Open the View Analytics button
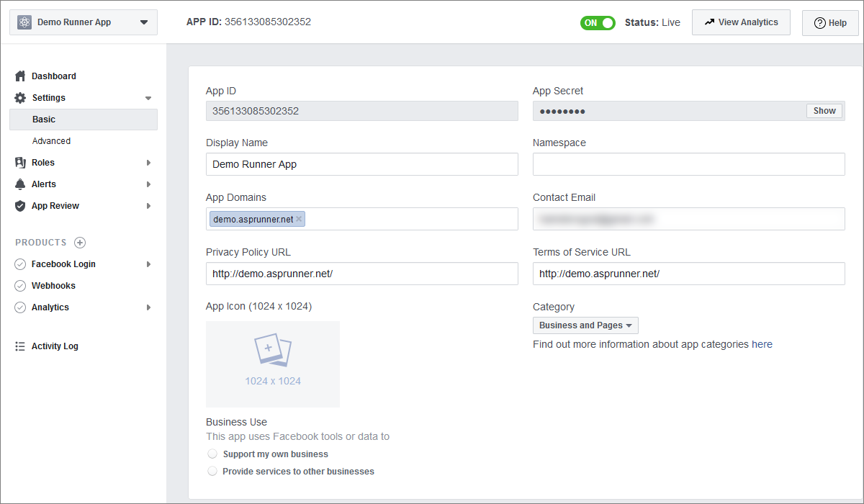Viewport: 864px width, 504px height. 741,22
